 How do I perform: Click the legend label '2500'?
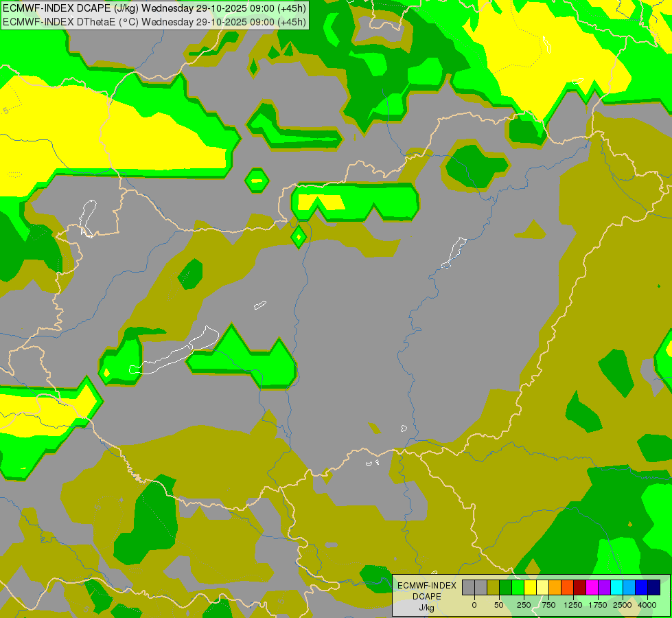click(623, 605)
